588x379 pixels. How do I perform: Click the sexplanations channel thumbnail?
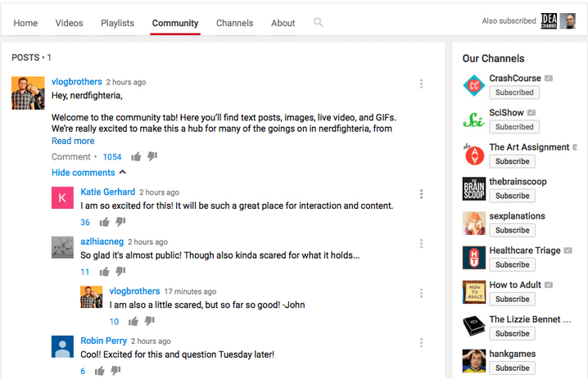click(x=474, y=223)
